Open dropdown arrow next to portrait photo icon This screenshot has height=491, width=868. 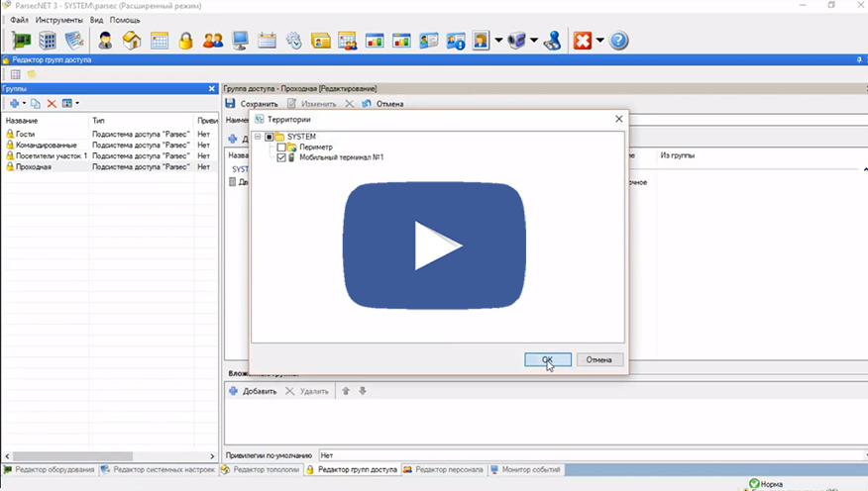(498, 41)
